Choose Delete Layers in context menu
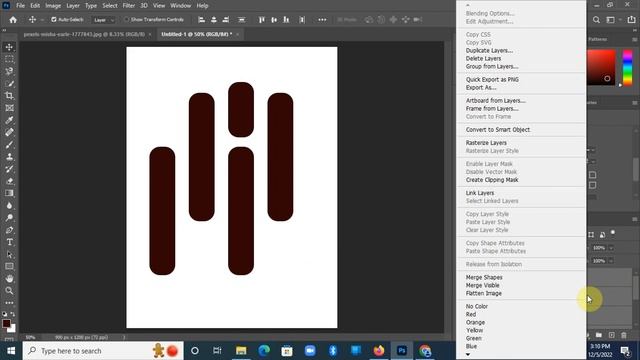The image size is (640, 360). pyautogui.click(x=483, y=58)
